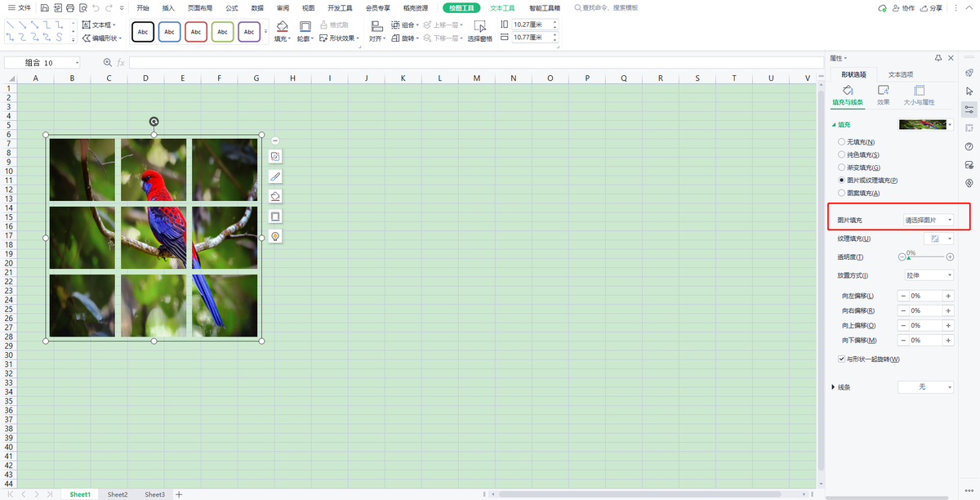Select the black-outlined Abc shape style
This screenshot has width=980, height=500.
point(143,32)
